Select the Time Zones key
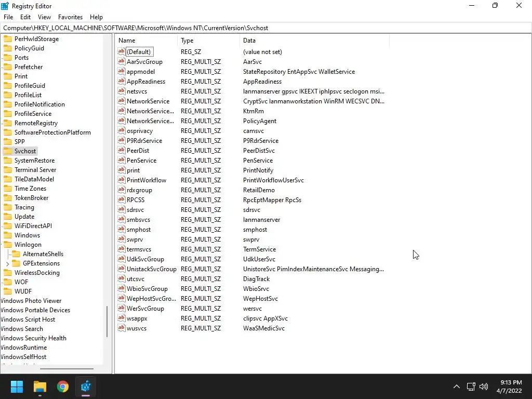The image size is (532, 399). point(30,188)
